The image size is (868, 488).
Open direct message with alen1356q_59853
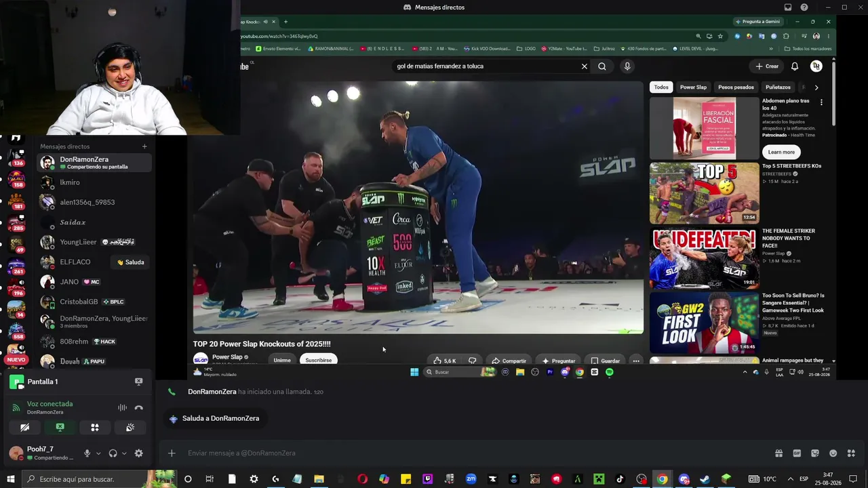point(94,203)
